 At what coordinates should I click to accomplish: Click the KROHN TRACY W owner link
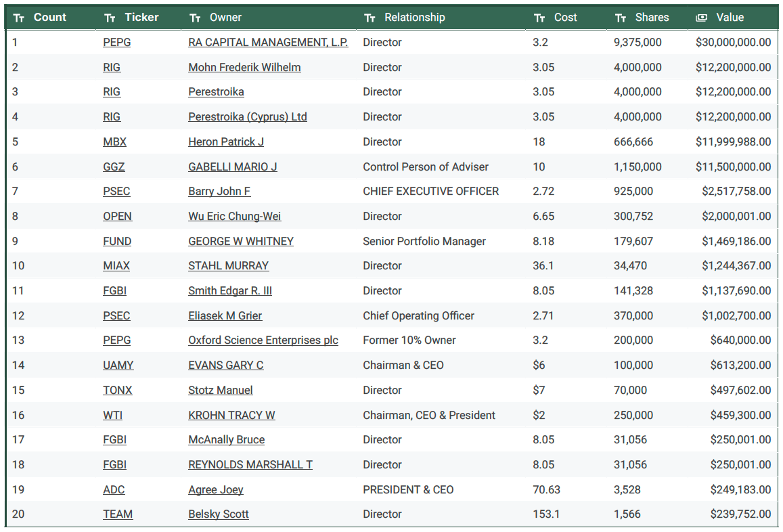point(231,416)
